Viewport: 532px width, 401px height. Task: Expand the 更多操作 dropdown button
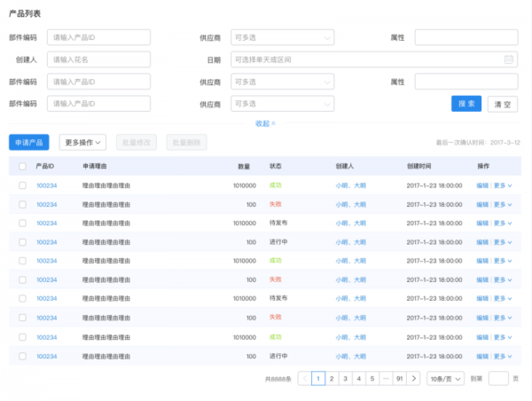(82, 142)
